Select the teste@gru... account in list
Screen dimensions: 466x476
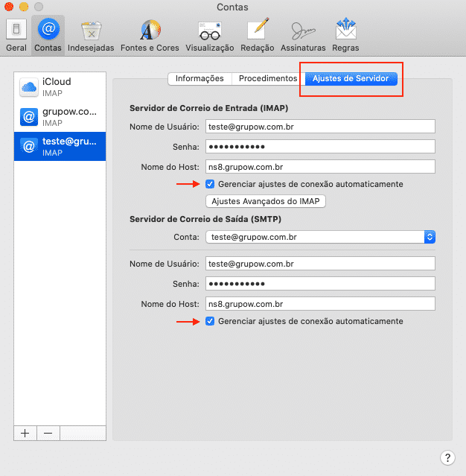(60, 146)
